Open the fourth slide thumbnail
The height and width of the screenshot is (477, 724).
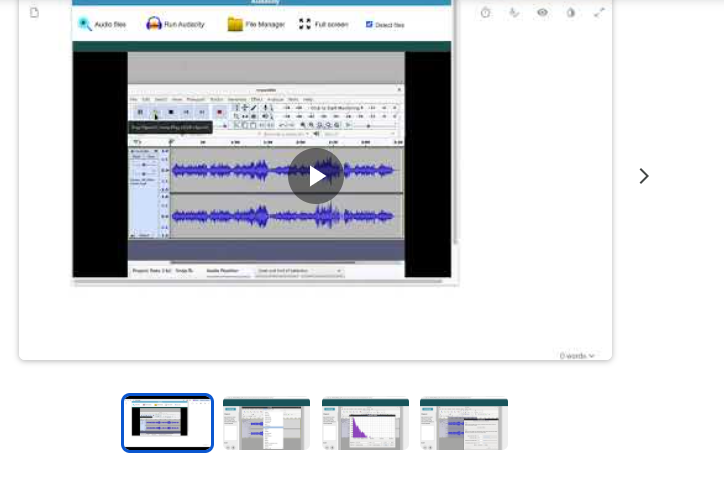[464, 423]
